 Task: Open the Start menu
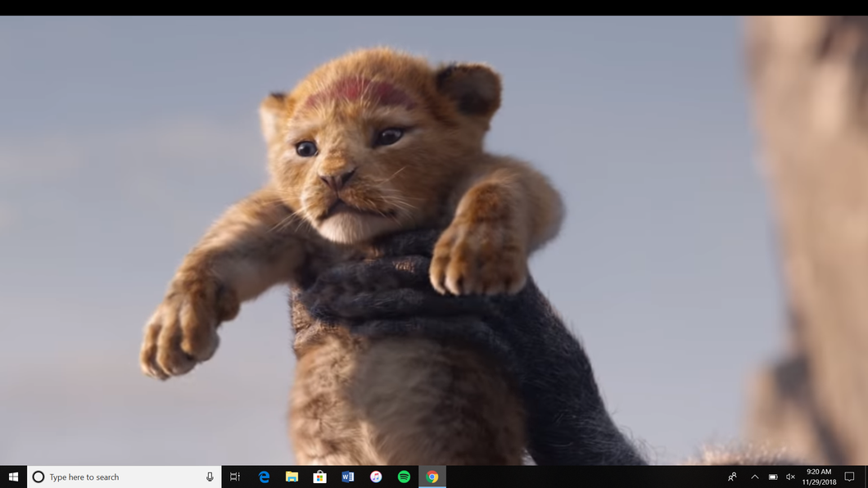(x=12, y=477)
